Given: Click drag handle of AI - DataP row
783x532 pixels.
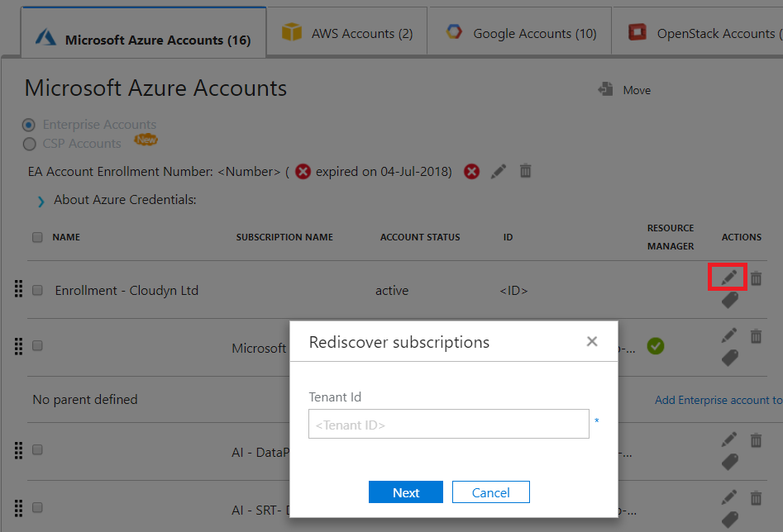Looking at the screenshot, I should 18,450.
